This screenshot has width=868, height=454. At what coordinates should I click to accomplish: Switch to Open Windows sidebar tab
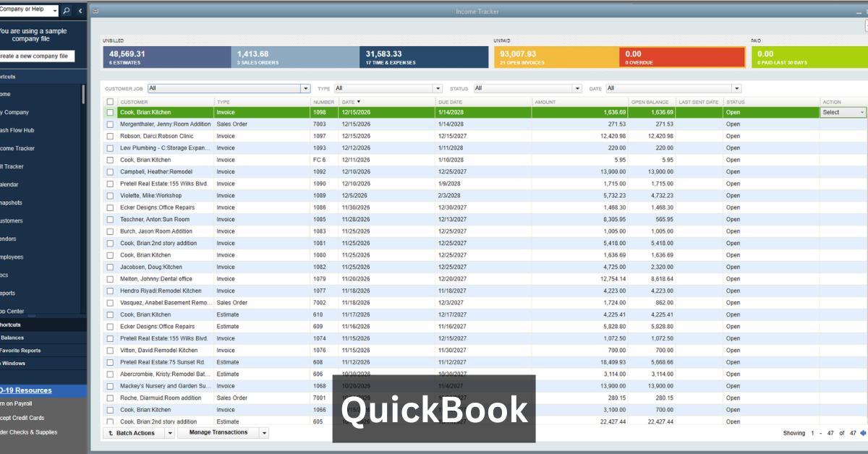(43, 363)
